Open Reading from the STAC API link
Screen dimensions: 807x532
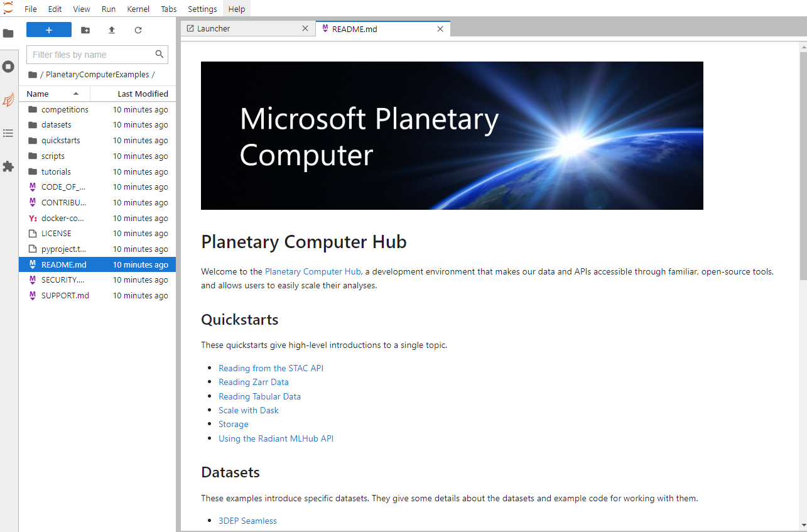coord(271,368)
